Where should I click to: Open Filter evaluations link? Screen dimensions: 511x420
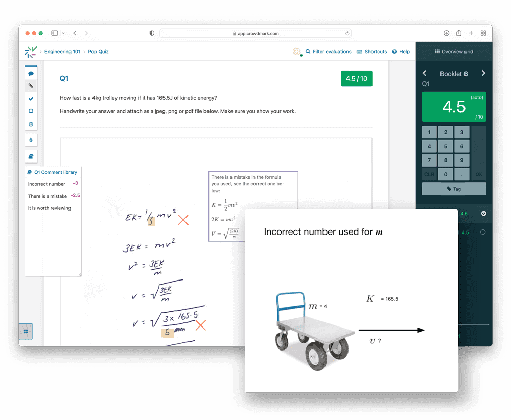pyautogui.click(x=332, y=52)
